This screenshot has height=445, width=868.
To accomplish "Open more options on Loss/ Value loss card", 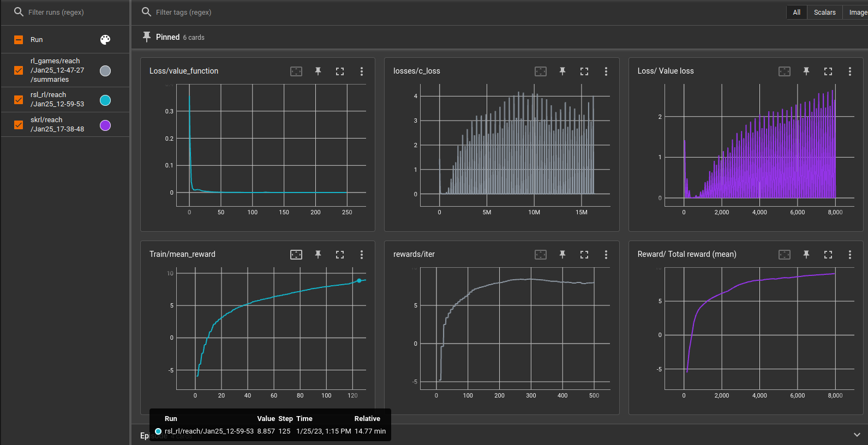I will [850, 71].
